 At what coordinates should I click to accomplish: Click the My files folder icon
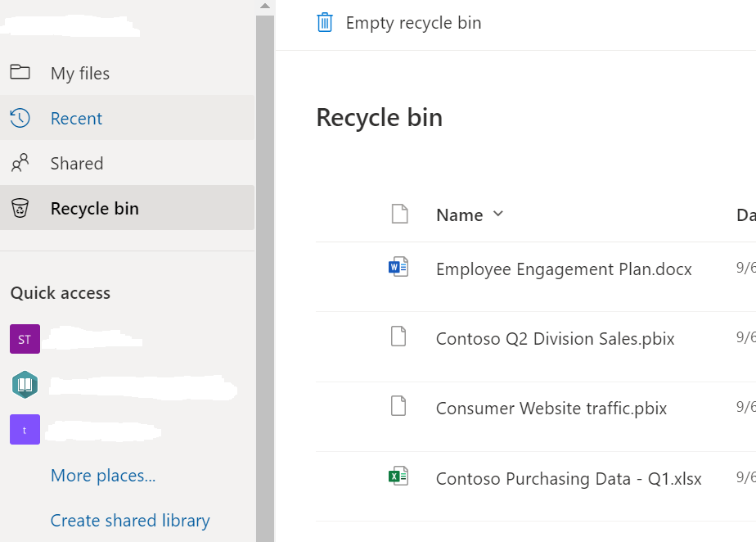pyautogui.click(x=20, y=73)
